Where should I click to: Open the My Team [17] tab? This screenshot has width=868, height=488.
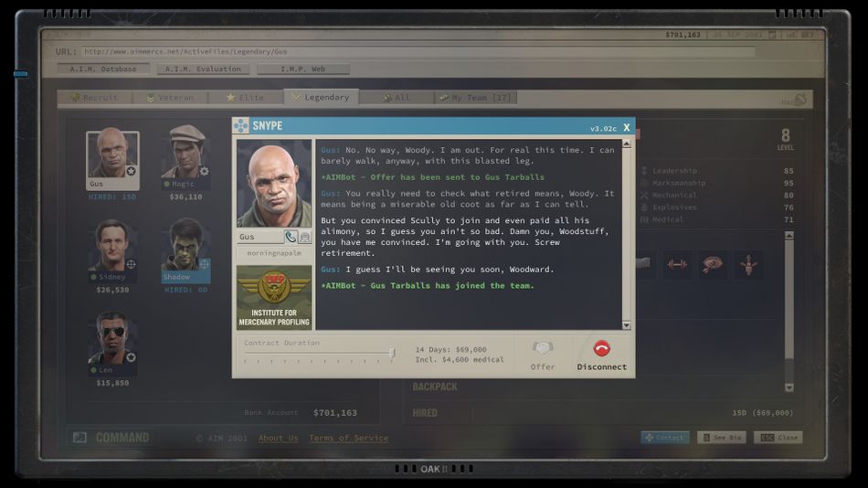[475, 98]
